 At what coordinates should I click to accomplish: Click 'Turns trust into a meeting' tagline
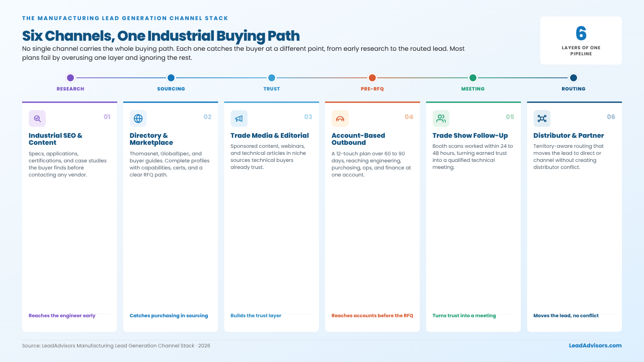click(464, 316)
